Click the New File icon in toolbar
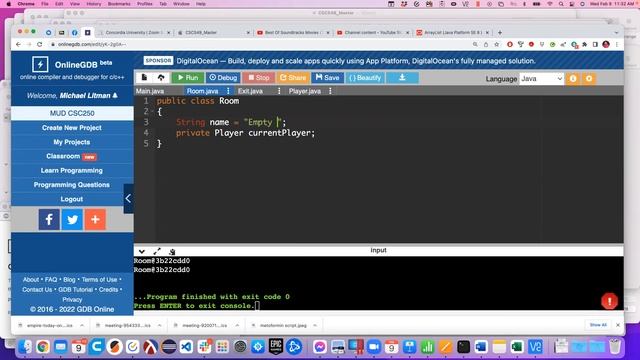 [x=144, y=78]
